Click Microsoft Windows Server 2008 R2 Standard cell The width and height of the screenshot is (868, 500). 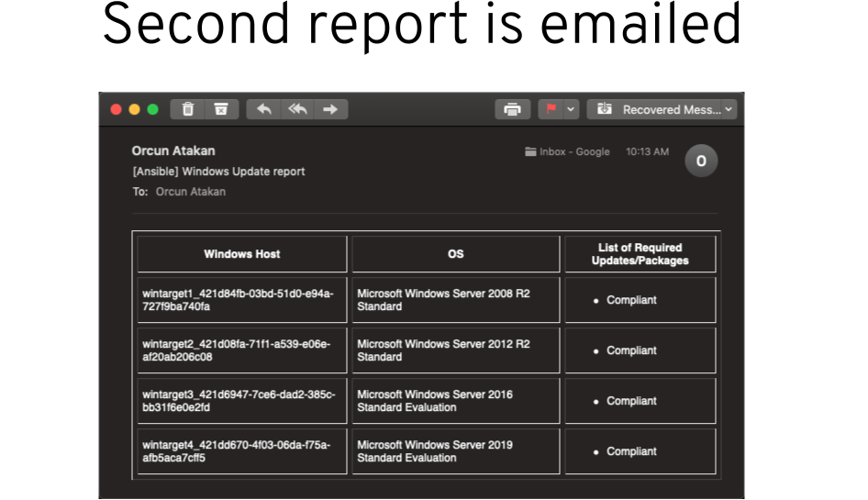[x=456, y=300]
